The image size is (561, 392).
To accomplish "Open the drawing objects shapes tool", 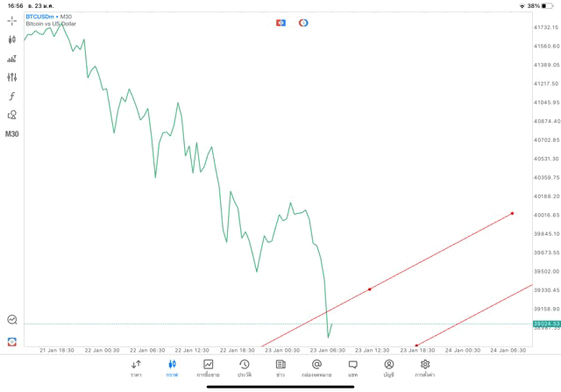I will click(12, 115).
